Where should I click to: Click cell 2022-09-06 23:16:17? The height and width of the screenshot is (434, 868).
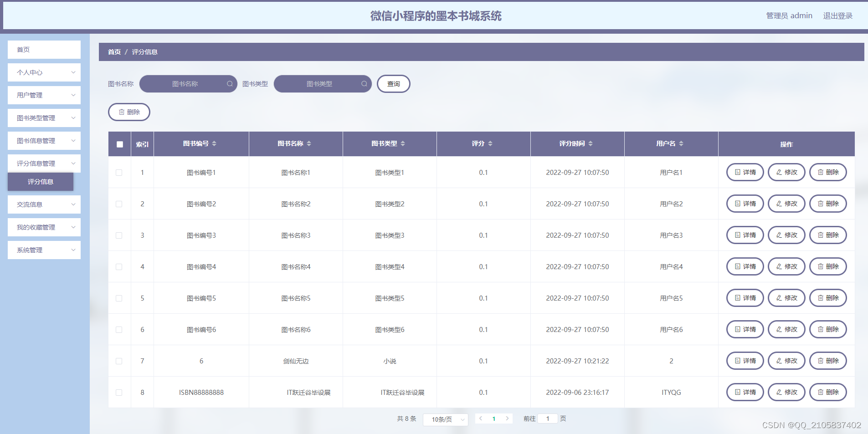577,393
